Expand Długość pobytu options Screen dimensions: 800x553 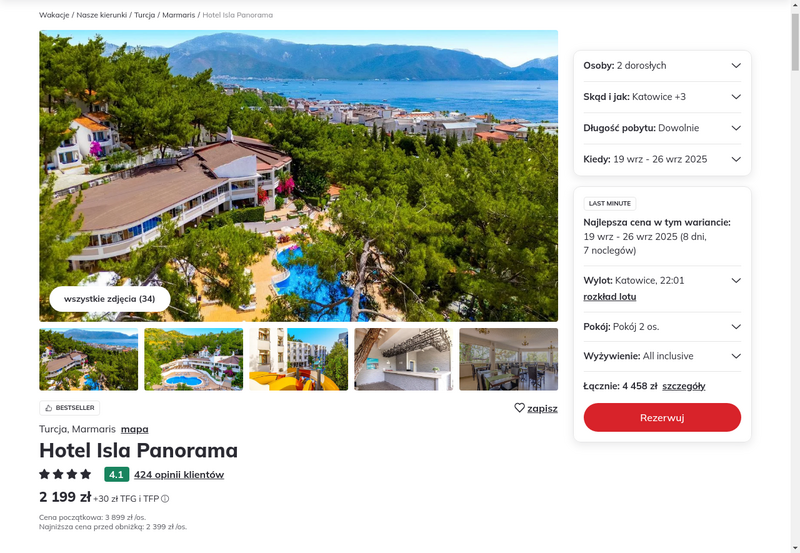click(x=662, y=128)
